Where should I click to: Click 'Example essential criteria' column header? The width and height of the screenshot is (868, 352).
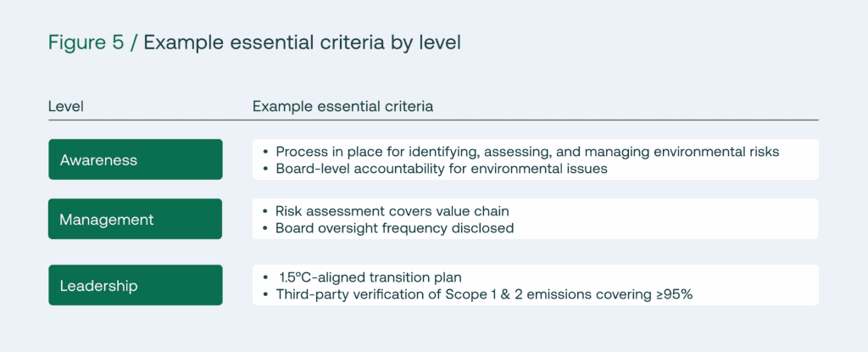point(342,106)
